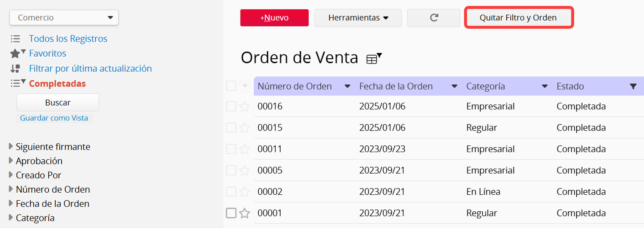The image size is (644, 232).
Task: Open the Herramientas menu
Action: (x=358, y=18)
